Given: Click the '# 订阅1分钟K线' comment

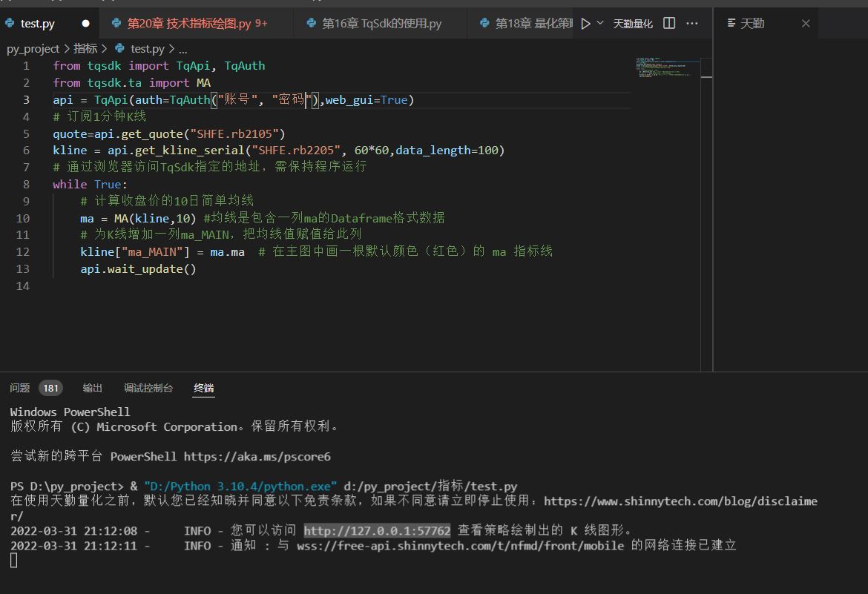Looking at the screenshot, I should click(99, 116).
